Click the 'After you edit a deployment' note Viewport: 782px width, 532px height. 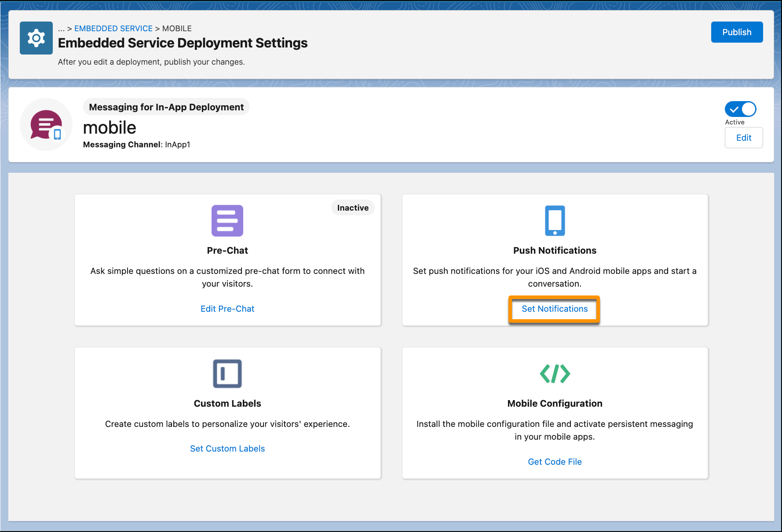(151, 62)
